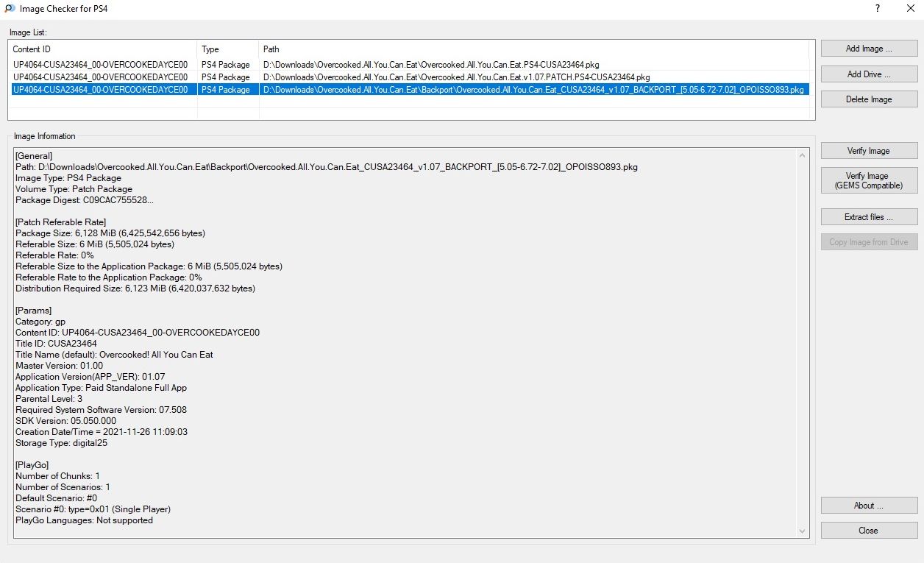Open the About dialog

[869, 506]
